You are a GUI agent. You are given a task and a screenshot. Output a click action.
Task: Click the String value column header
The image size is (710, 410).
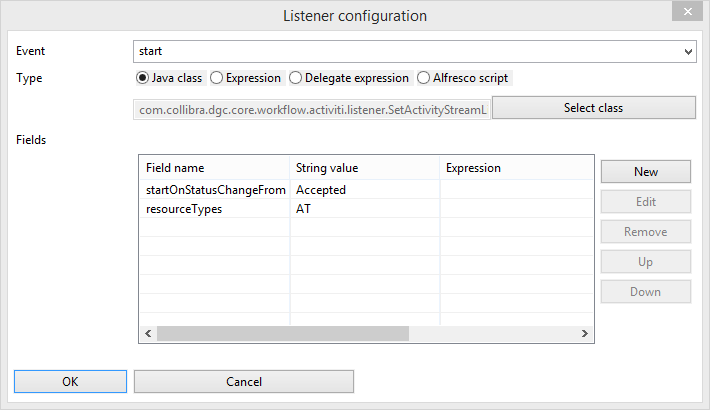[365, 168]
